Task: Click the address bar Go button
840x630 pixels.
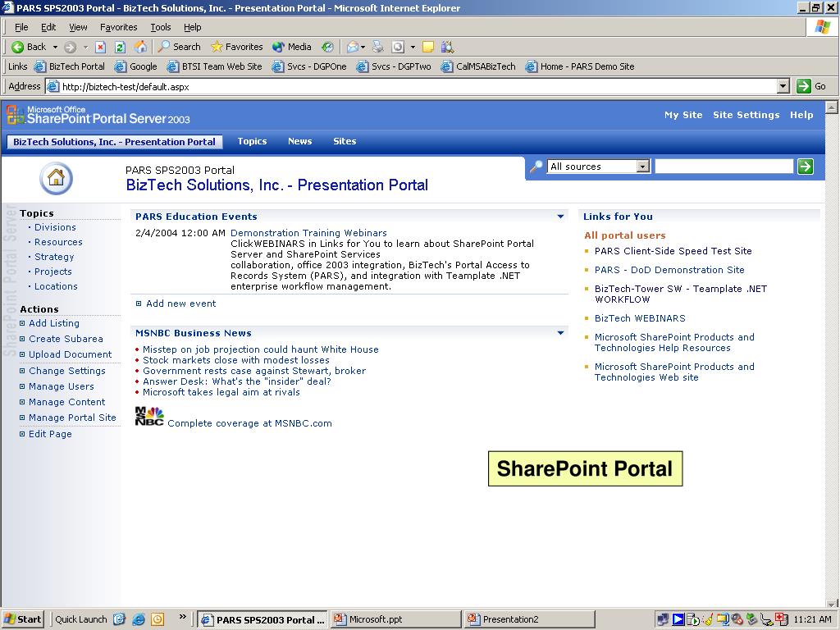Action: 811,86
